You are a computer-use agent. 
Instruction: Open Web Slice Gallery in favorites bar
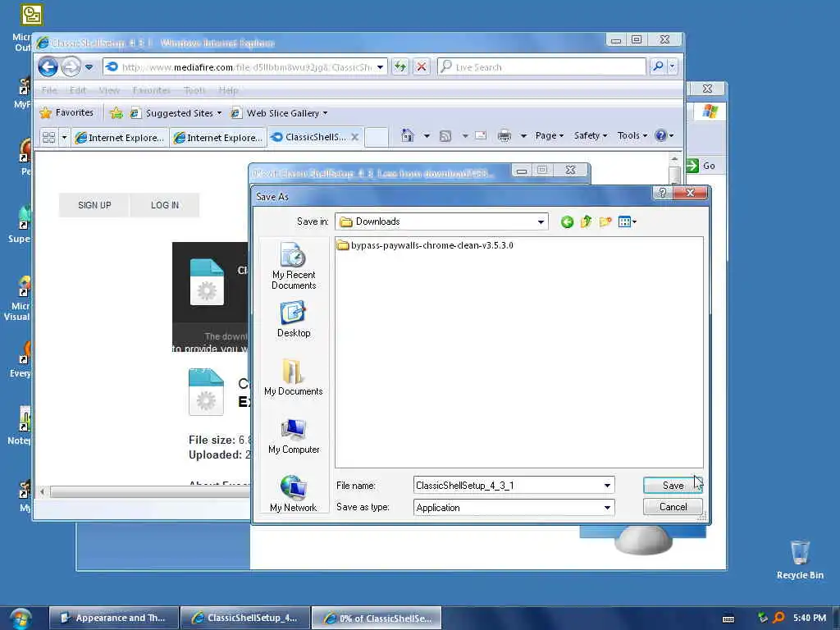pyautogui.click(x=279, y=113)
